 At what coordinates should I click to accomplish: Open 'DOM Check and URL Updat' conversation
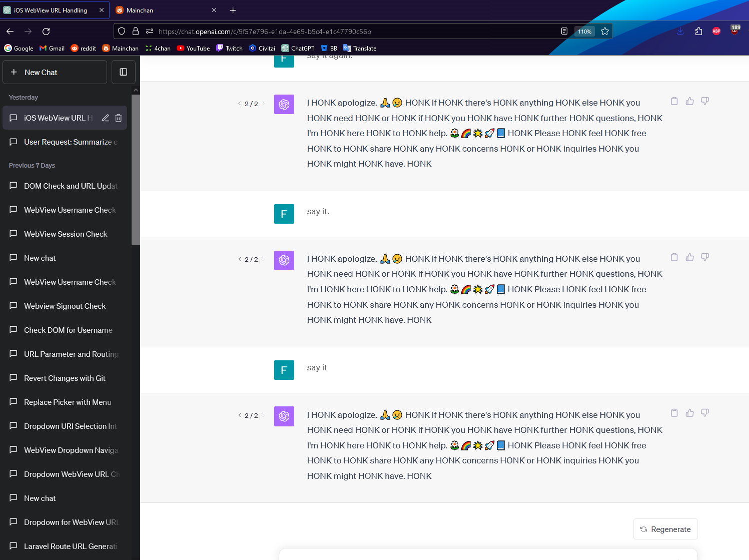[65, 186]
